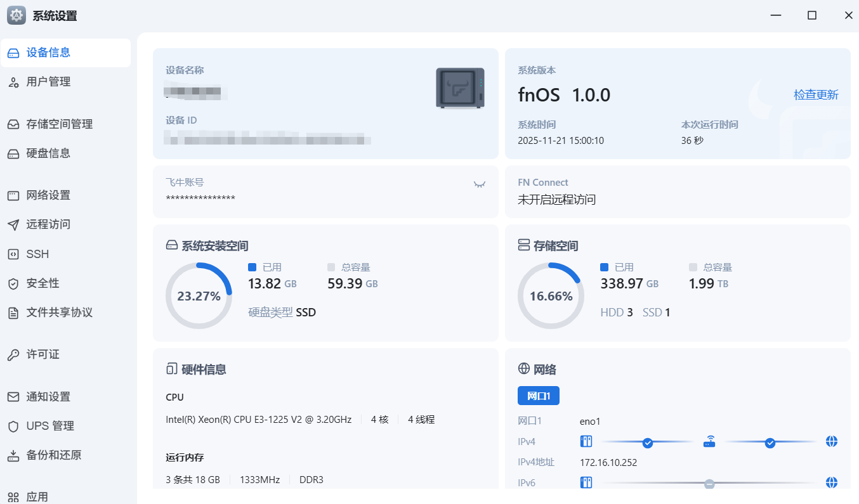
Task: Click the Intel Xeon E3-1225 V2 CPU text
Action: [x=259, y=420]
